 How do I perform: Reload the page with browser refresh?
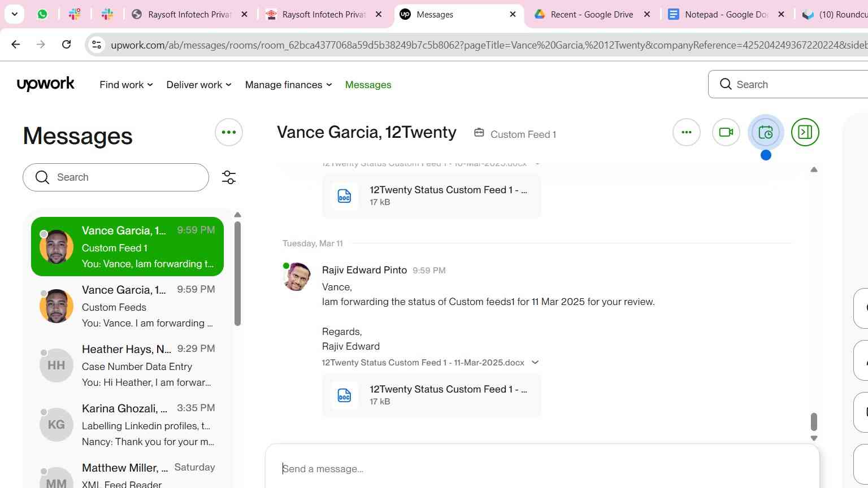[66, 45]
